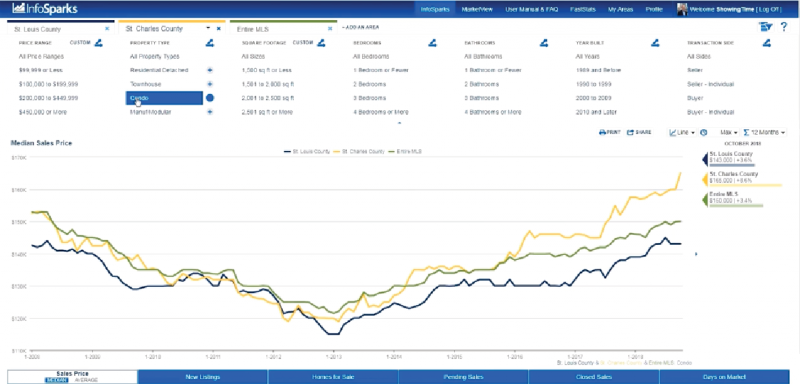Clear the Bathrooms filter with its eraser icon
Image resolution: width=800 pixels, height=384 pixels.
[544, 43]
